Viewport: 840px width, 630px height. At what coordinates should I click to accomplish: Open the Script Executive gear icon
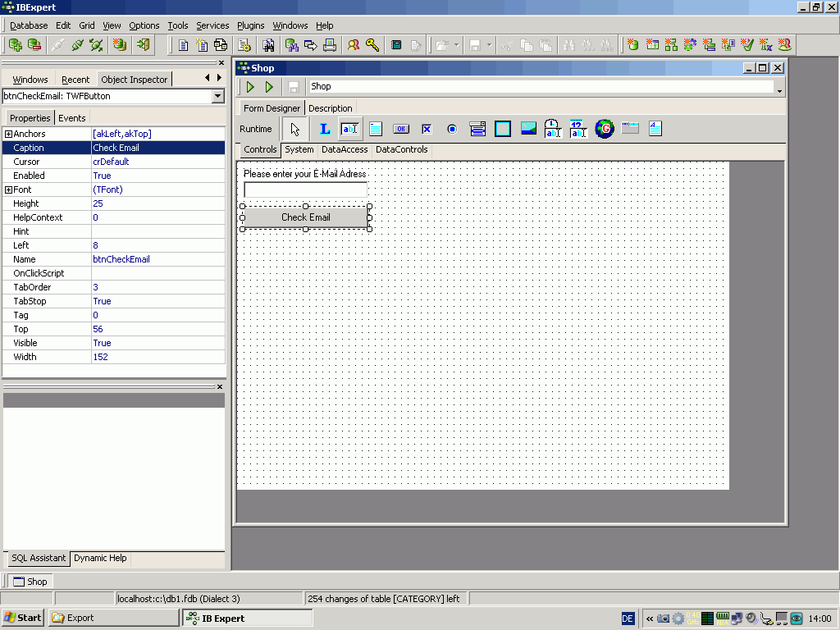point(244,45)
